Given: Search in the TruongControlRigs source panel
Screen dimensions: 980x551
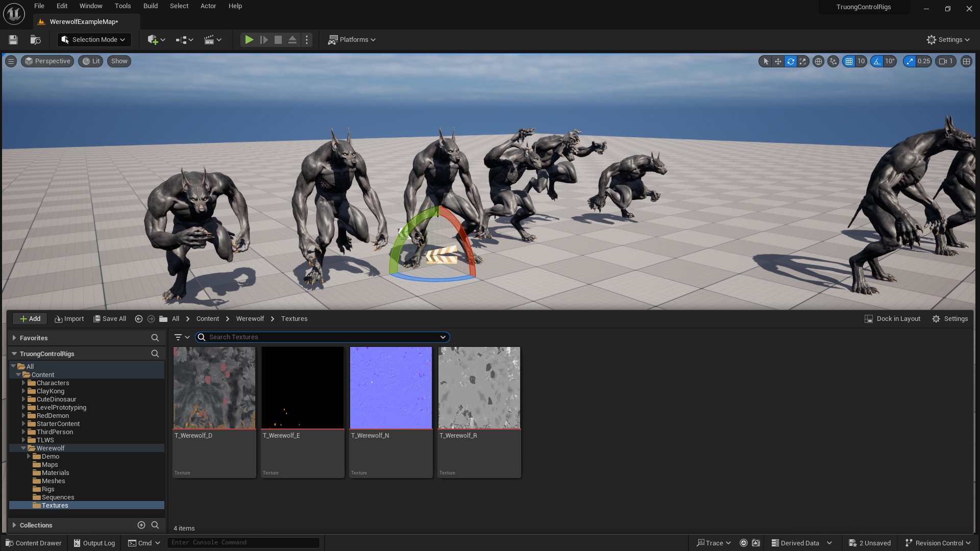Looking at the screenshot, I should 155,354.
